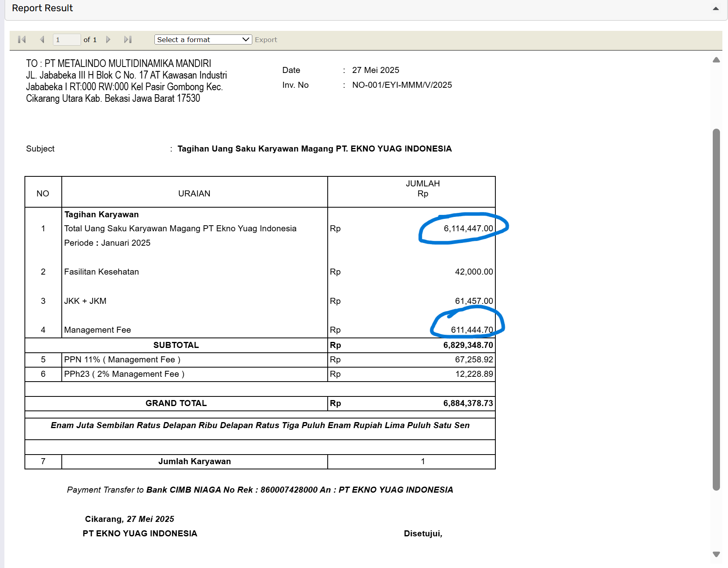Click the amount 42,000.00
The image size is (728, 568).
(x=474, y=272)
